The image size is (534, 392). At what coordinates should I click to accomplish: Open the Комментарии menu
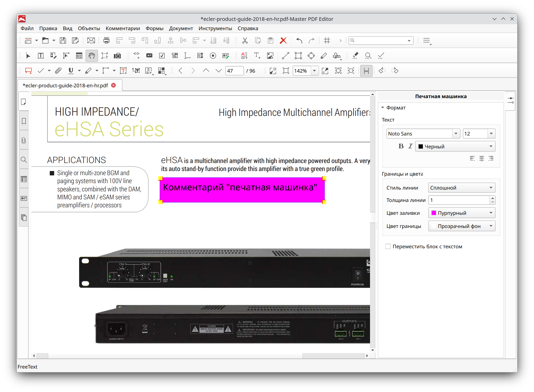123,28
